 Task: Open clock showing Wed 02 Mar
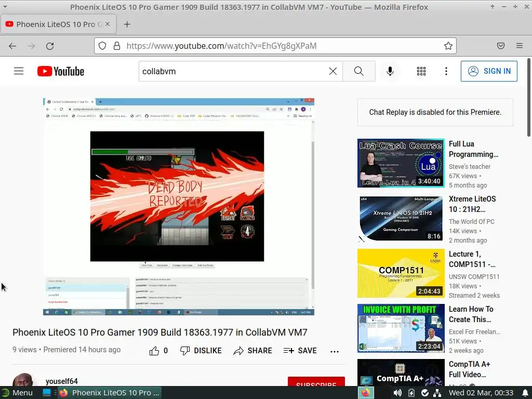click(481, 393)
